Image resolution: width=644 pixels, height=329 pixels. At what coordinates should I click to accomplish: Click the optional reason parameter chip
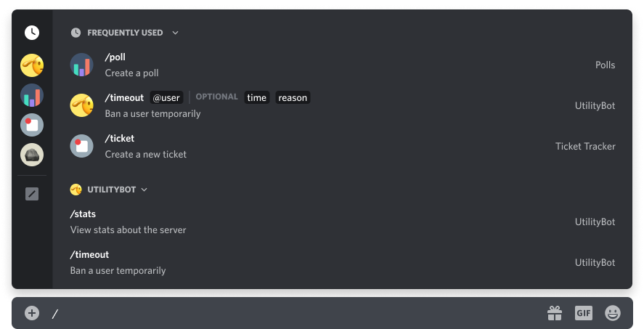(x=293, y=98)
